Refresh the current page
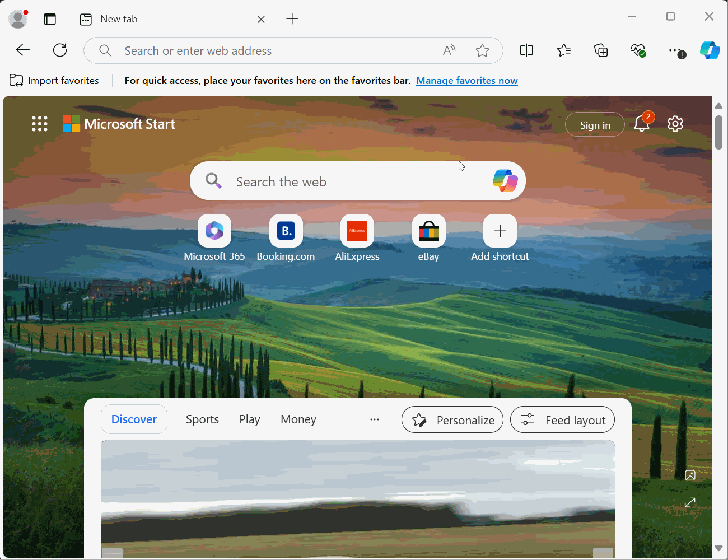 coord(60,50)
